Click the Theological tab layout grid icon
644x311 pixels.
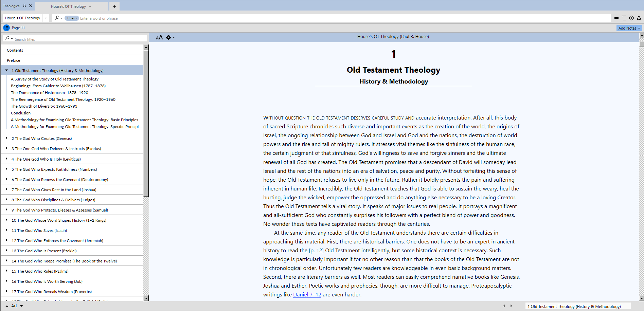coord(24,6)
